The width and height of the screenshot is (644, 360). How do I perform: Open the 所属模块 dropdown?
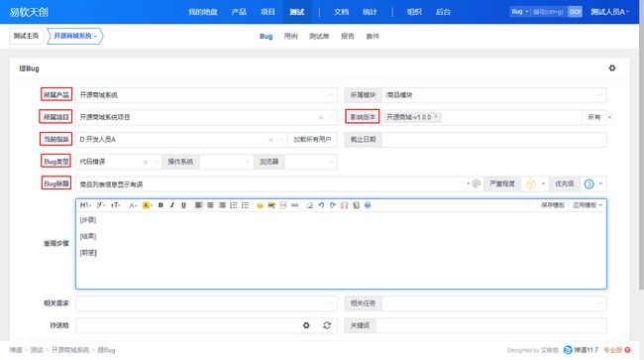[494, 95]
